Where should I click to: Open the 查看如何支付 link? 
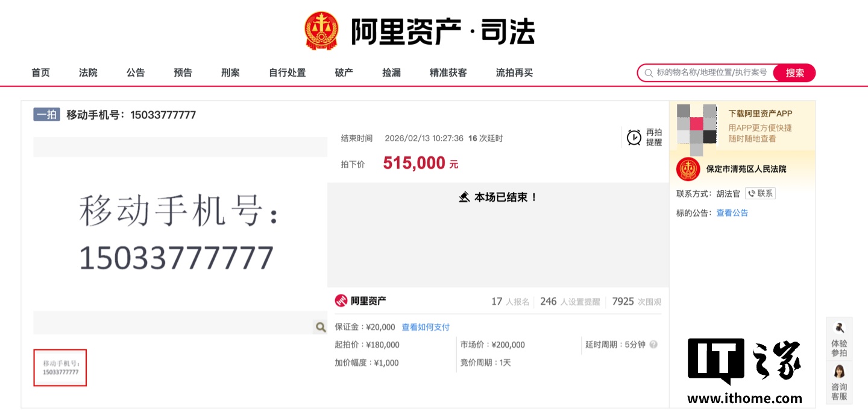coord(426,327)
